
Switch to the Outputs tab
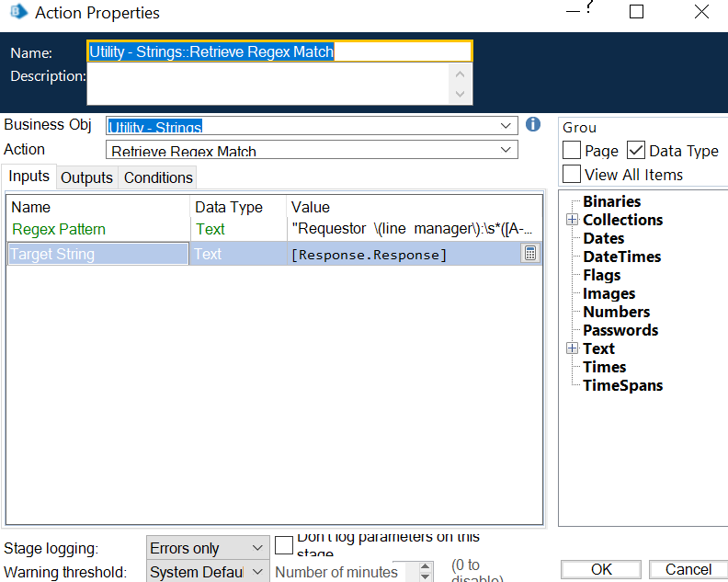pyautogui.click(x=86, y=177)
